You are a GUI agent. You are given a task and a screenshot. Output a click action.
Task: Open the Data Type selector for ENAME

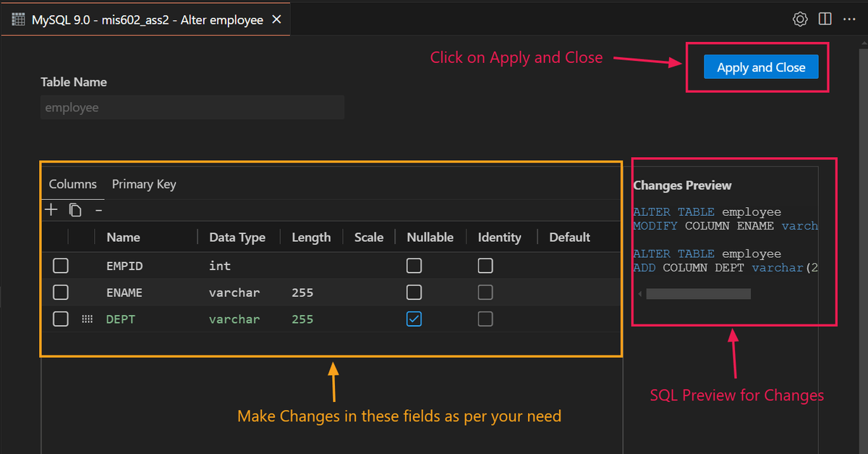(234, 292)
